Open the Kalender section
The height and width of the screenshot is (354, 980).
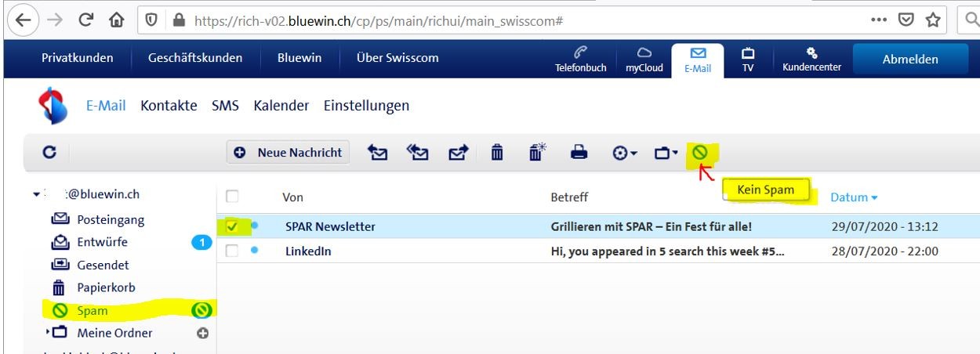pos(281,106)
